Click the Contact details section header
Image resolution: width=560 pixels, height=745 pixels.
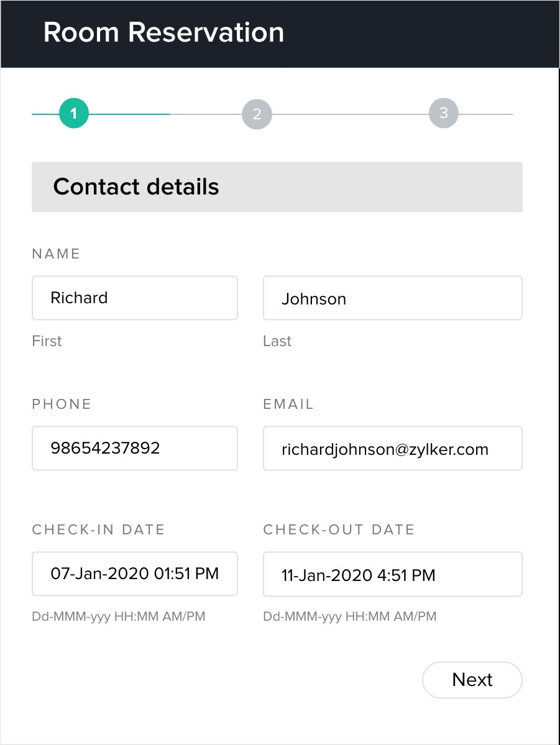pos(136,187)
